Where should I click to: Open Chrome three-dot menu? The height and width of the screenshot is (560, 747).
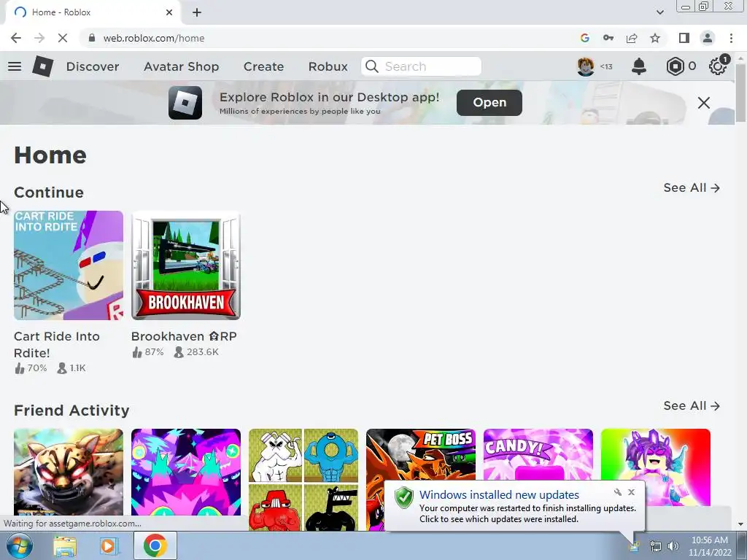[731, 38]
